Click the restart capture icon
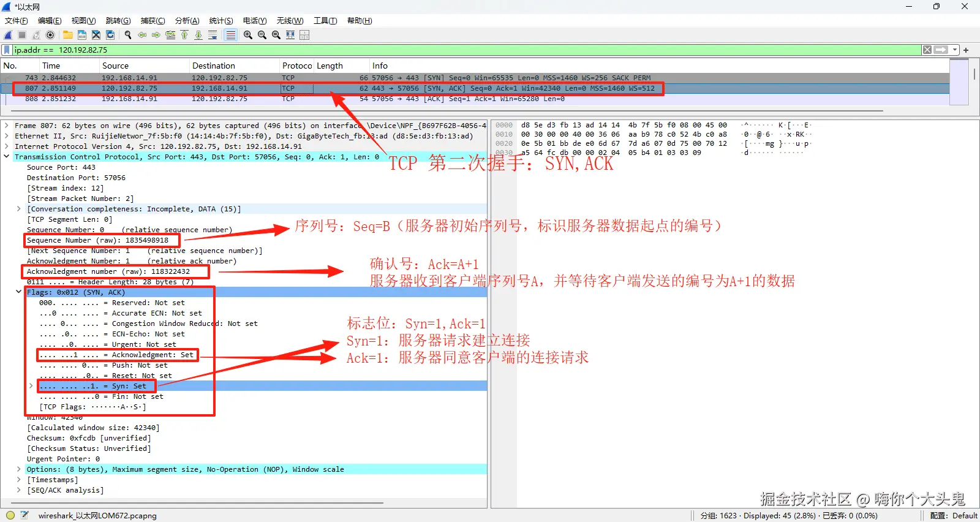This screenshot has height=522, width=980. click(36, 35)
